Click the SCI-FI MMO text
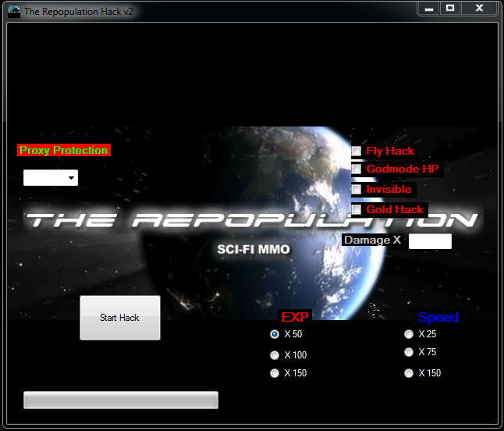504x431 pixels. pyautogui.click(x=254, y=249)
